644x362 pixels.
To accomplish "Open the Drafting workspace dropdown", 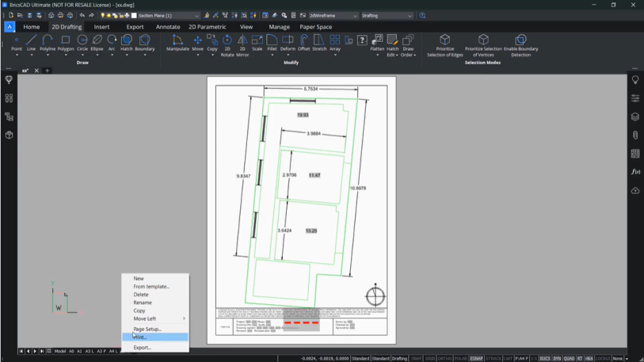I will 387,15.
